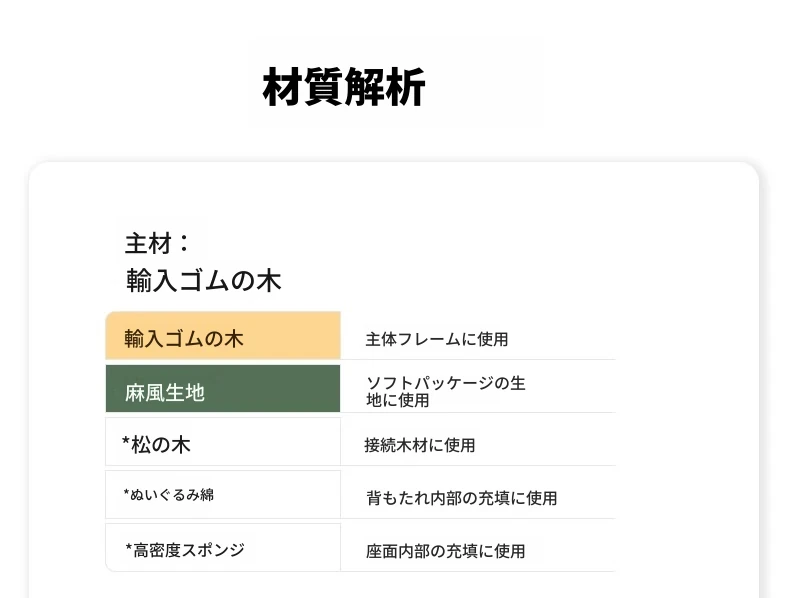
Task: Click the *高密度スポンジ material cell
Action: [x=222, y=549]
